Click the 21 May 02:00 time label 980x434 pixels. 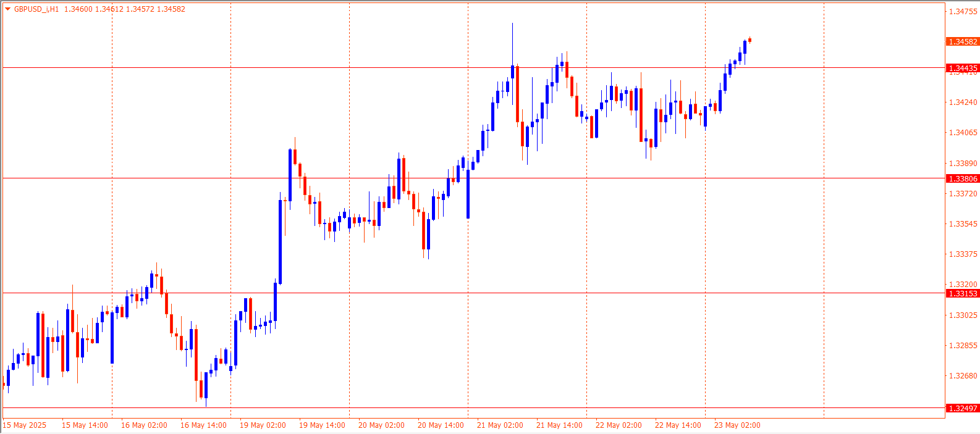point(500,425)
